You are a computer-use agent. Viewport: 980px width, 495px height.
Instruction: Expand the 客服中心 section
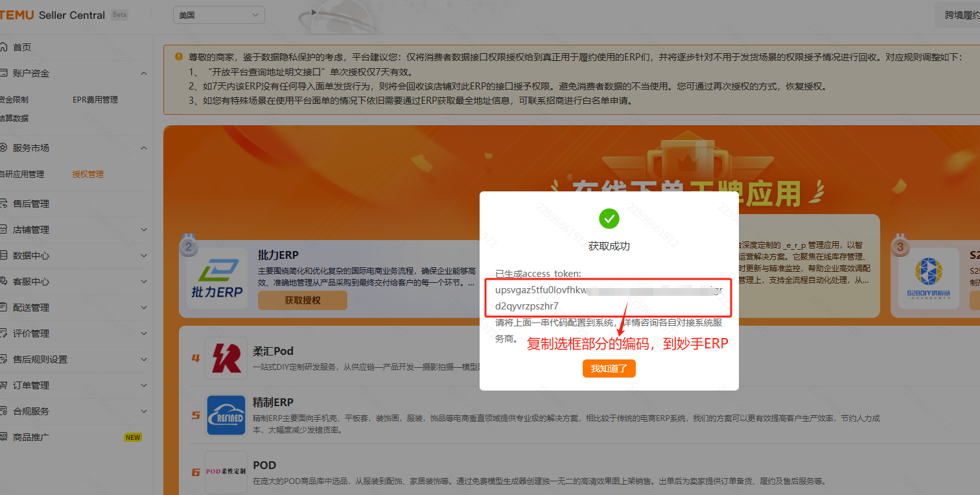coord(144,282)
